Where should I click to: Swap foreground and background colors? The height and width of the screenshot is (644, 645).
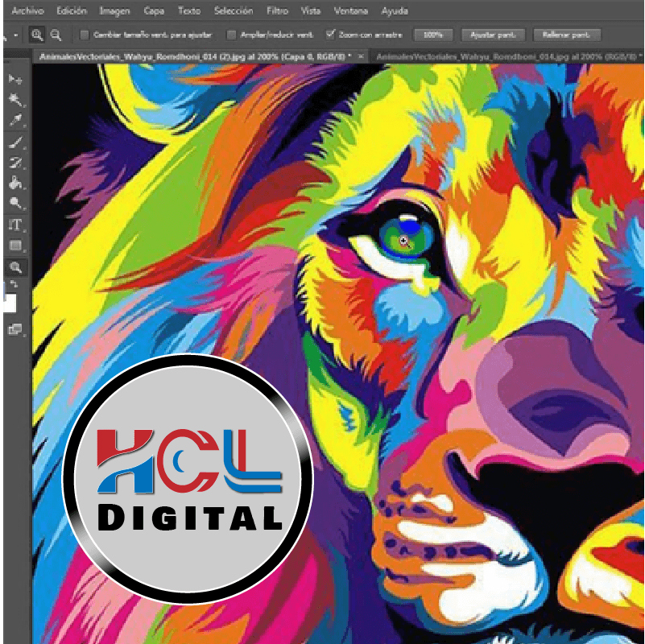[14, 284]
